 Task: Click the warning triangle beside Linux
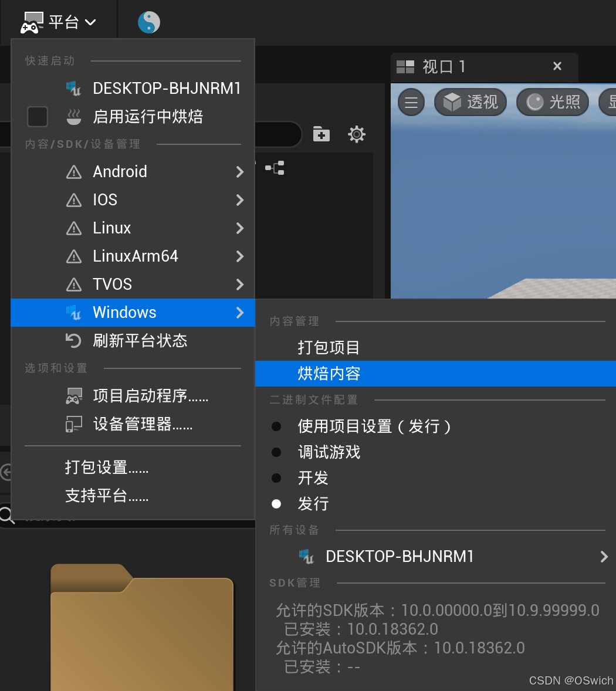point(73,228)
